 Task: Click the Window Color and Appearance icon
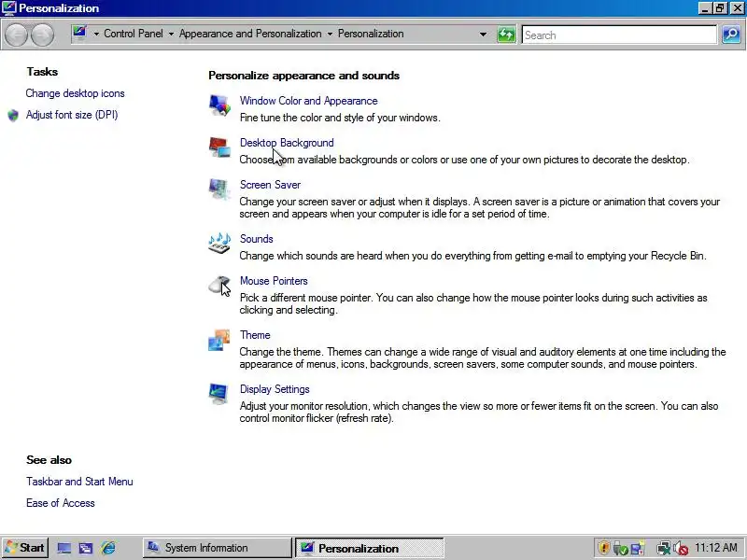point(219,105)
